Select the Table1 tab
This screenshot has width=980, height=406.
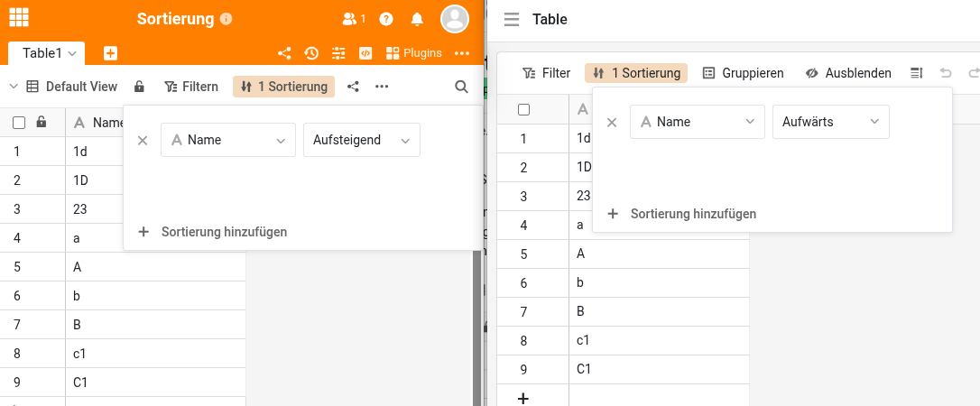click(x=46, y=53)
